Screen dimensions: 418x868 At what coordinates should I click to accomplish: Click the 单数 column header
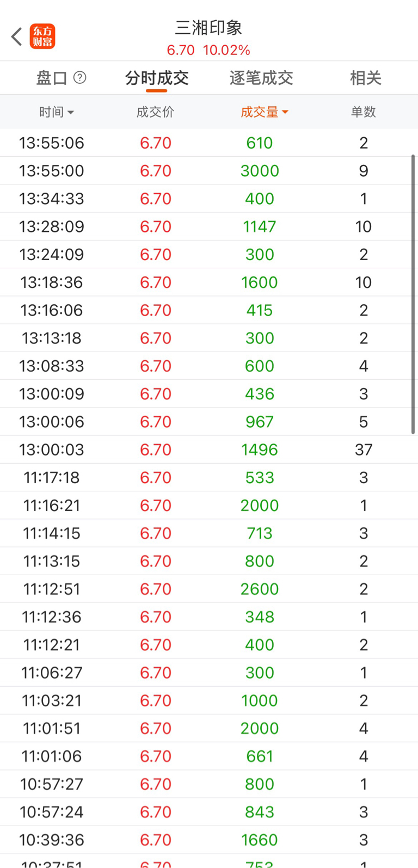coord(364,112)
